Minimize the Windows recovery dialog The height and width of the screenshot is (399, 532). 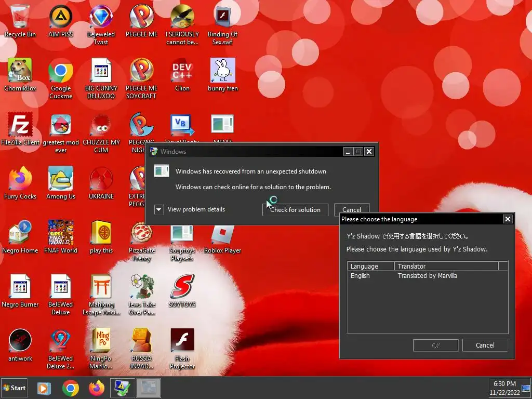[x=348, y=152]
